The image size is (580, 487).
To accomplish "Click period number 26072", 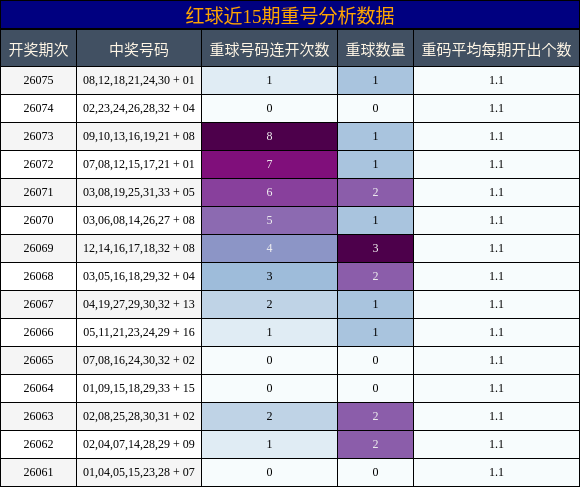I will click(x=38, y=164).
